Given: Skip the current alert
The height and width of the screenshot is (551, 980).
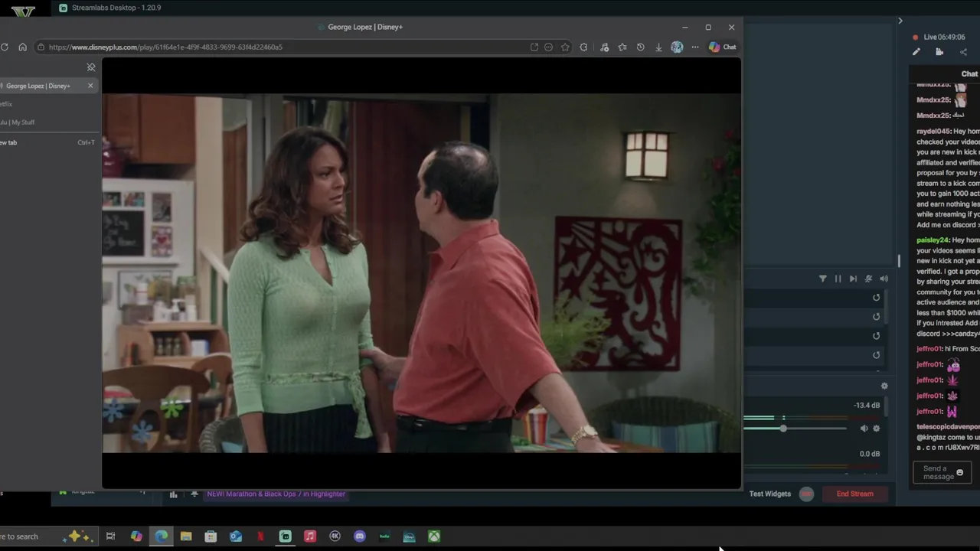Looking at the screenshot, I should 853,279.
